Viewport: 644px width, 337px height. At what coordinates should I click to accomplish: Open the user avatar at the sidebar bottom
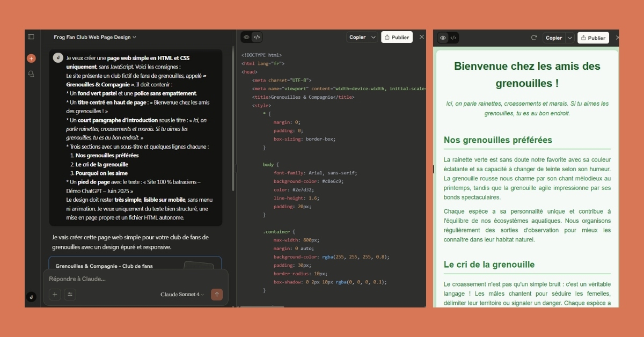(x=31, y=297)
